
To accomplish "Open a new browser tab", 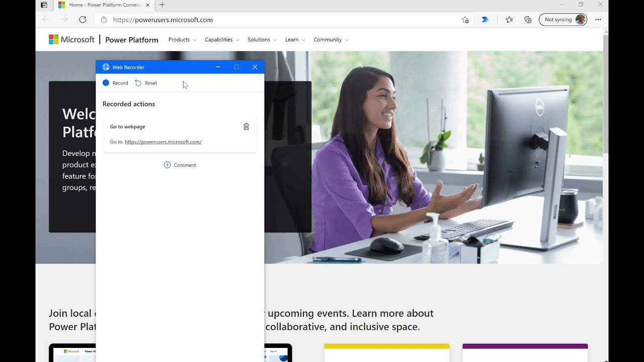I will 162,5.
